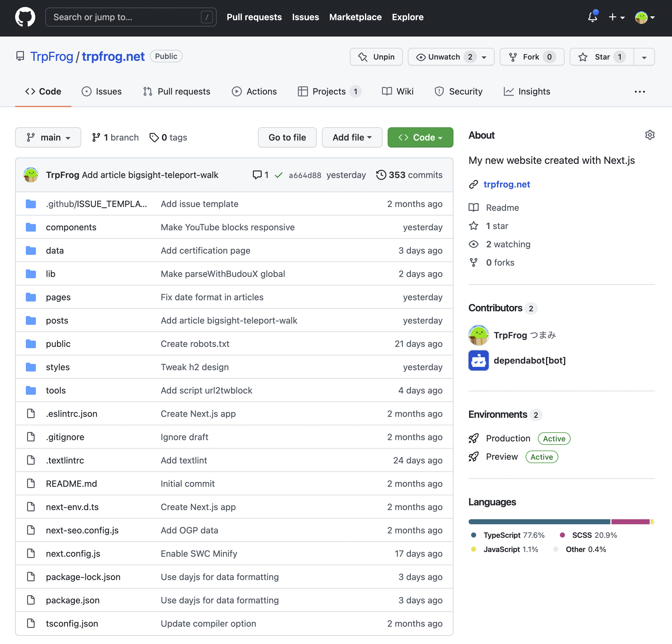Open the three-dot more tabs menu

pos(640,92)
